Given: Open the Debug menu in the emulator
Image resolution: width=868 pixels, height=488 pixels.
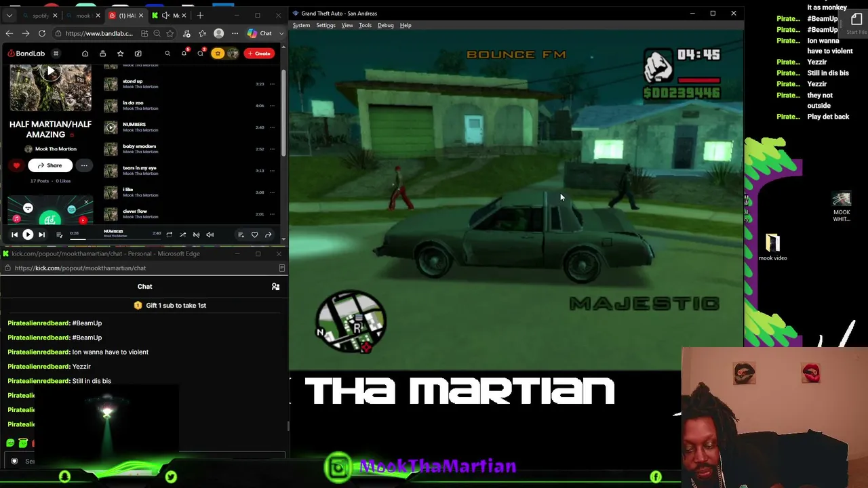Looking at the screenshot, I should pos(385,25).
